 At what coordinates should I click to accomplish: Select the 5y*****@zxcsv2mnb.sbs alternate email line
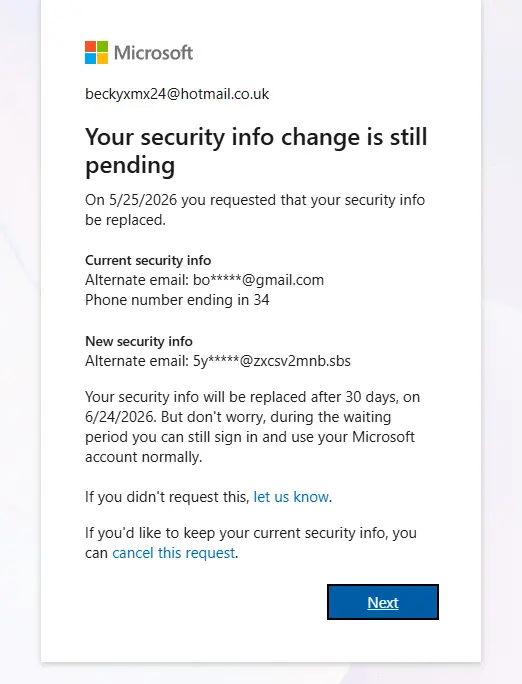pos(218,361)
